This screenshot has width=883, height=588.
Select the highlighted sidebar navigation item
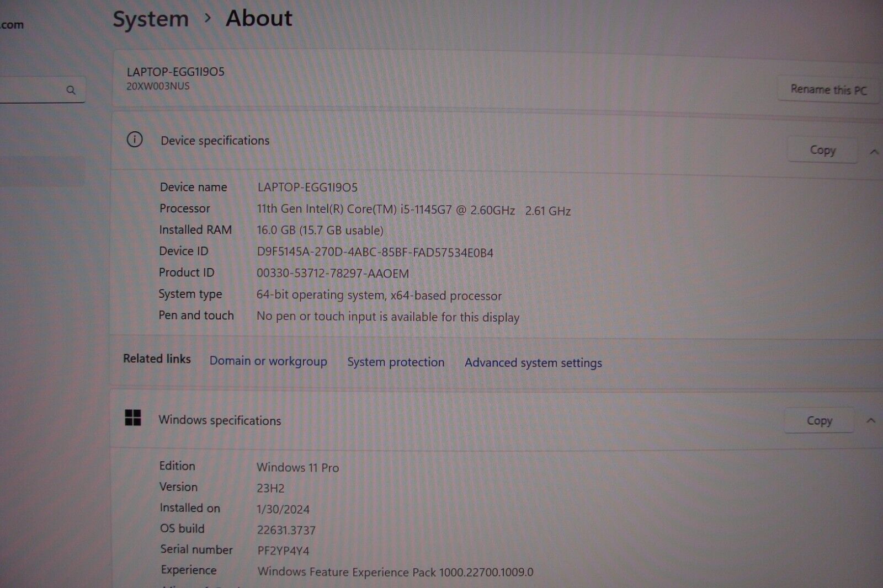tap(41, 172)
